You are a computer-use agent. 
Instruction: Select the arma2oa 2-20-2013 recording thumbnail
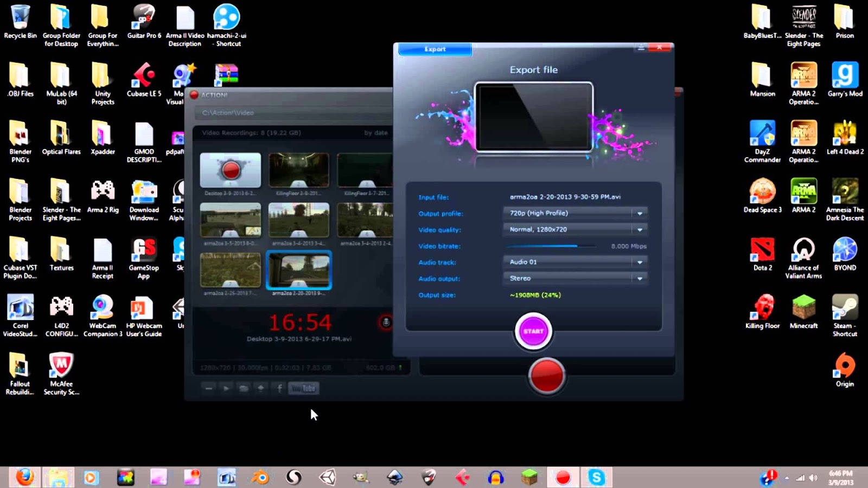tap(299, 269)
